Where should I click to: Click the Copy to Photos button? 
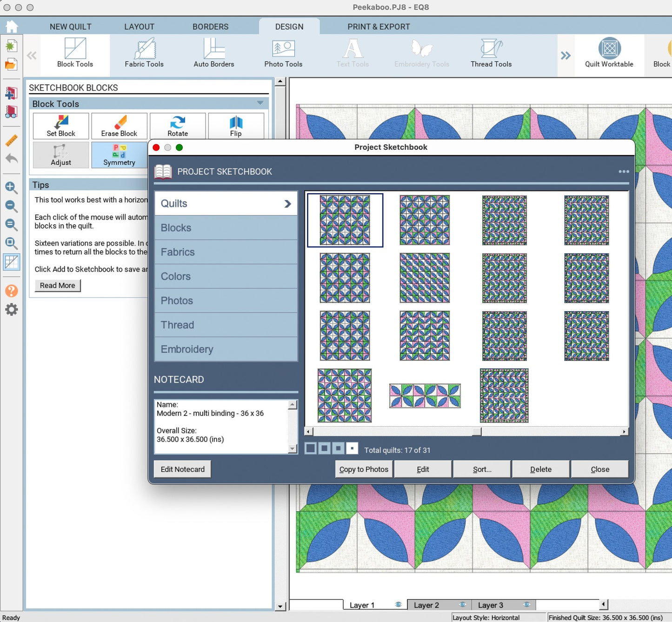coord(364,469)
